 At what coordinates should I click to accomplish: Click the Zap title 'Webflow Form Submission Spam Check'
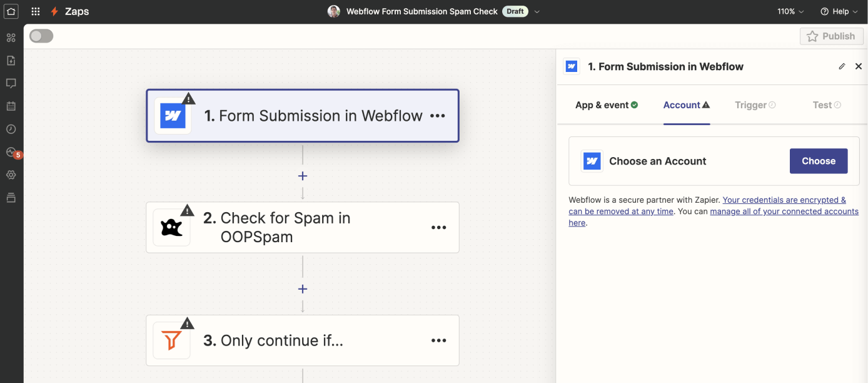[422, 11]
